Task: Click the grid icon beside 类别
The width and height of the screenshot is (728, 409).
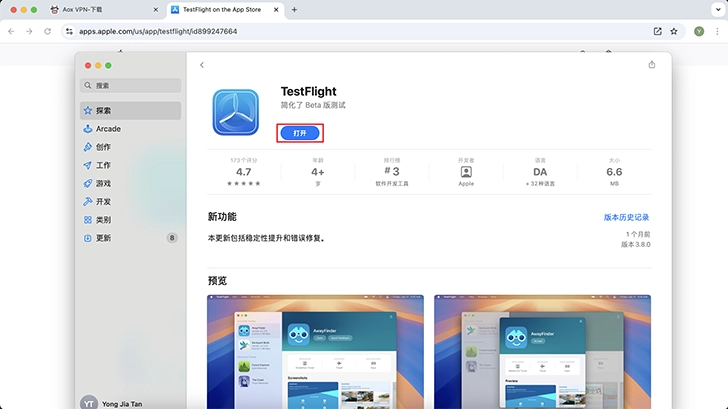Action: click(88, 220)
